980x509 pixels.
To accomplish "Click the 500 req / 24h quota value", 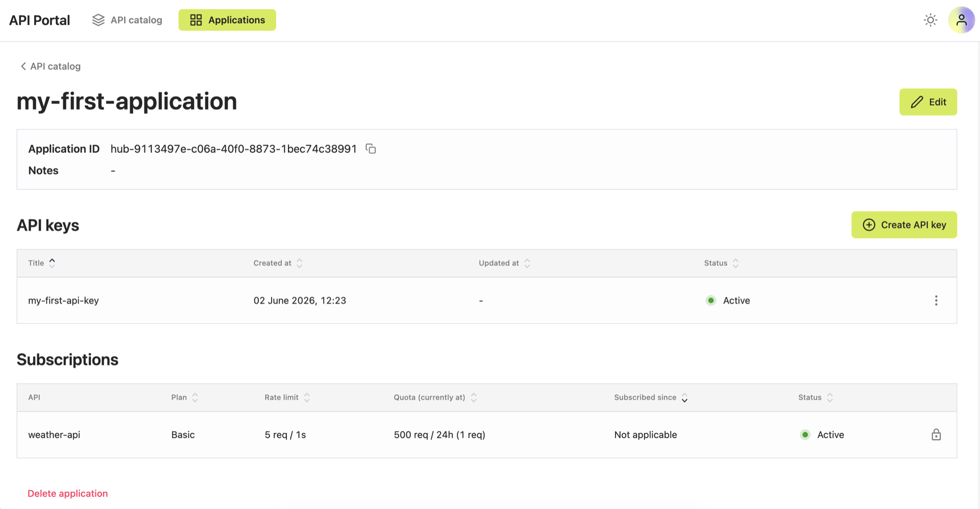I will [x=439, y=435].
